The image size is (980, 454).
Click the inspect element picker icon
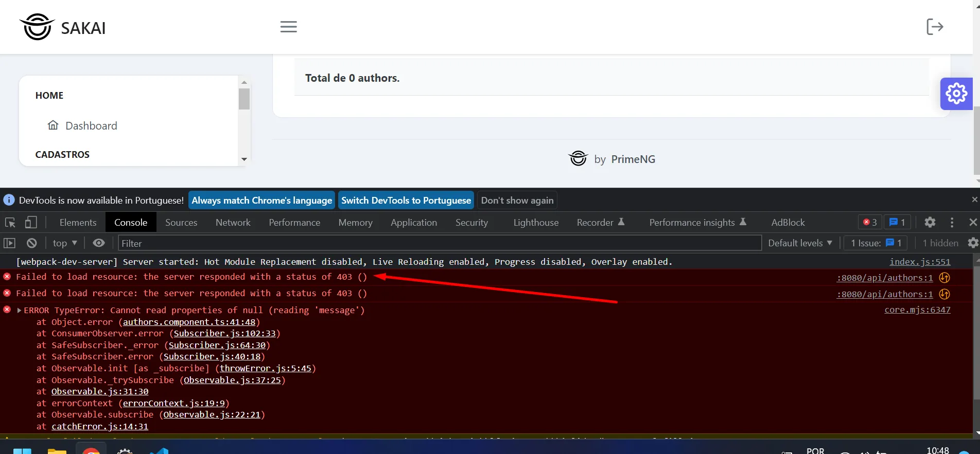(x=10, y=223)
